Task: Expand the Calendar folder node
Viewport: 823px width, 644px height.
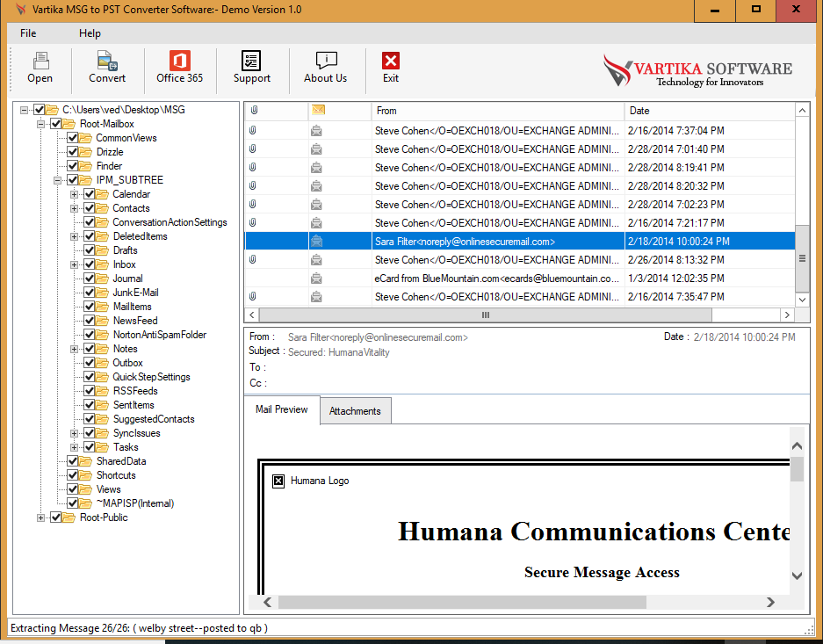Action: point(75,195)
